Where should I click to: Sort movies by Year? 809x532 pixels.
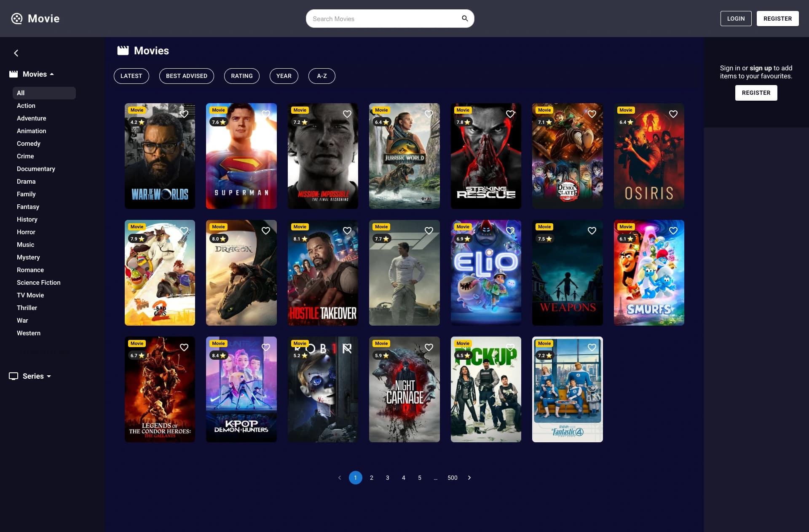point(284,76)
